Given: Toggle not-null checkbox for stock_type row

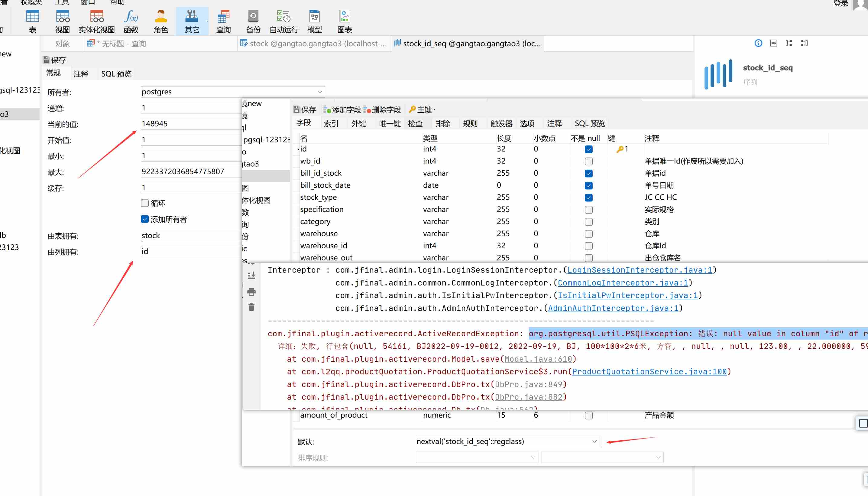Looking at the screenshot, I should [x=588, y=197].
